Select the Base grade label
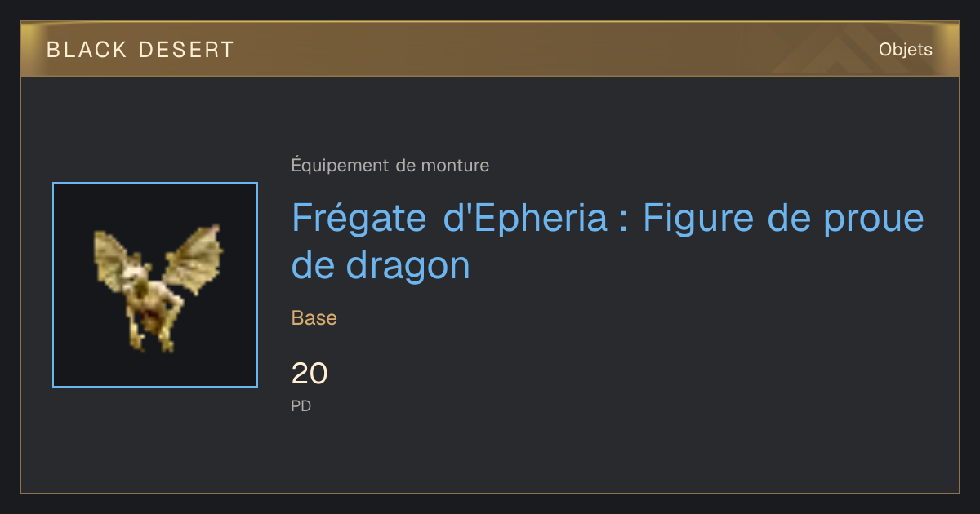Image resolution: width=980 pixels, height=514 pixels. pyautogui.click(x=314, y=318)
